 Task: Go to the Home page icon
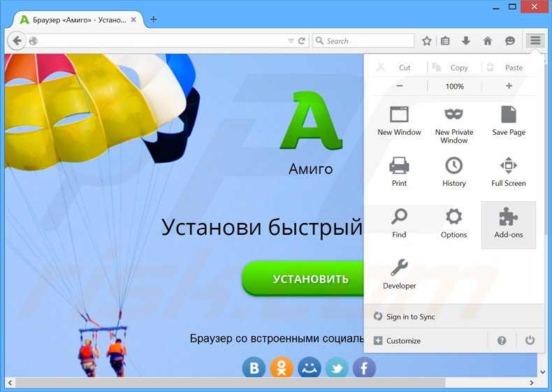point(488,41)
